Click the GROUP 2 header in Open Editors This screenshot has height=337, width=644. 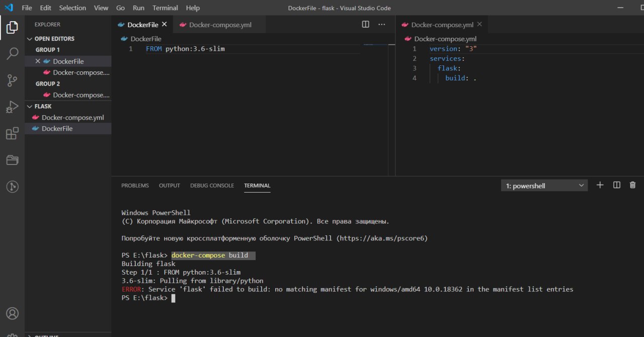pyautogui.click(x=48, y=83)
